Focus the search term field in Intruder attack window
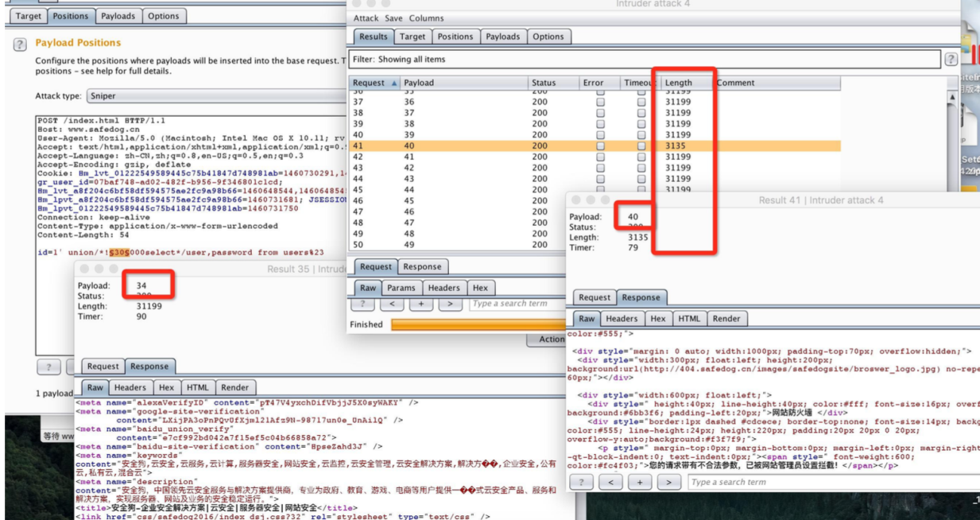Screen dimensions: 980x520 point(517,304)
